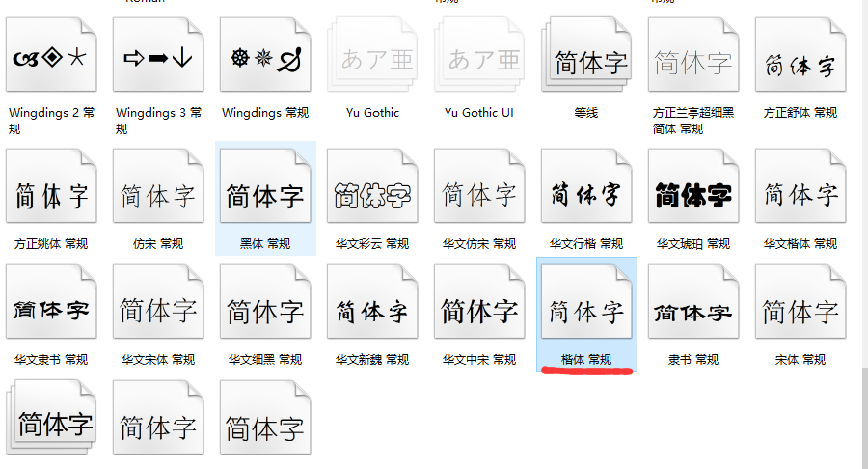
Task: Select the 华文彩云 outlined font icon
Action: coord(372,185)
